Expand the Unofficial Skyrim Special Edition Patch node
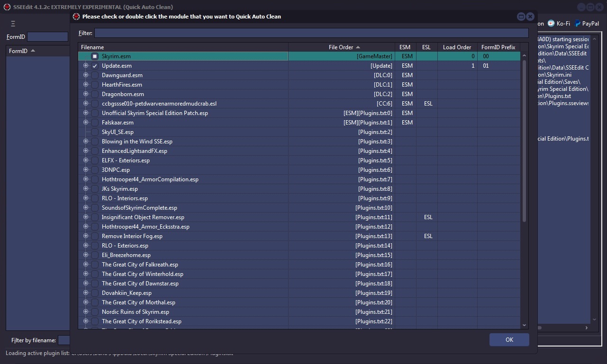607x364 pixels. [x=86, y=113]
